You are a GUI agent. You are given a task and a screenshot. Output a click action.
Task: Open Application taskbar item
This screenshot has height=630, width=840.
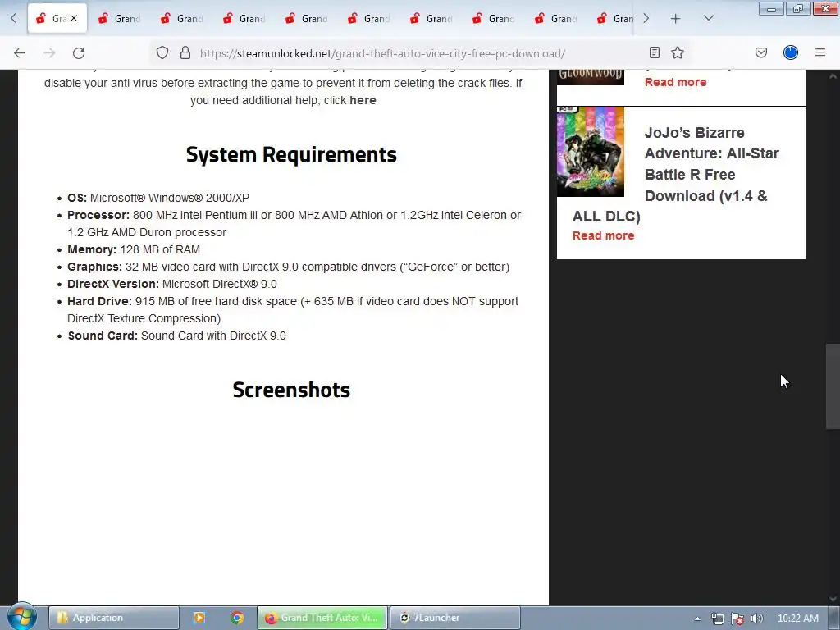click(x=113, y=618)
